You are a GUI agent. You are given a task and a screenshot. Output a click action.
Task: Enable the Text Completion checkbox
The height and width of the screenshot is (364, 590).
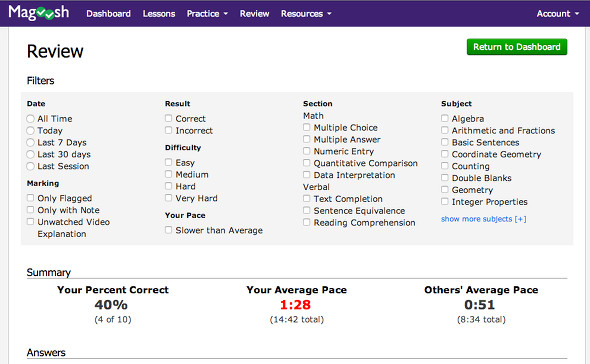(307, 198)
